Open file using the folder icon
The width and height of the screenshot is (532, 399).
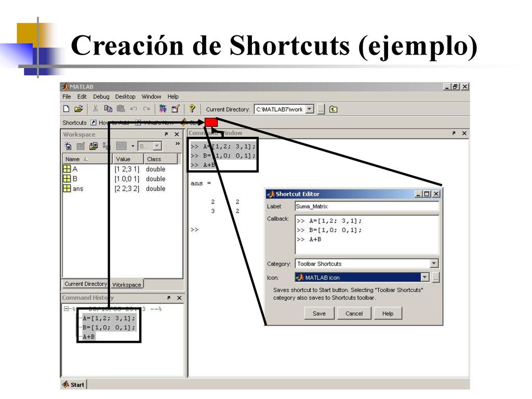79,109
